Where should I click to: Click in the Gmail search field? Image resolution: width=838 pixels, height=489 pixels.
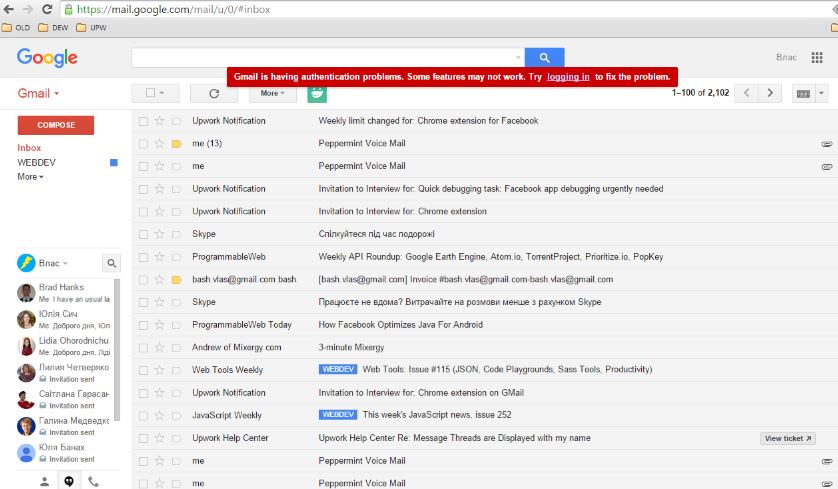point(323,57)
